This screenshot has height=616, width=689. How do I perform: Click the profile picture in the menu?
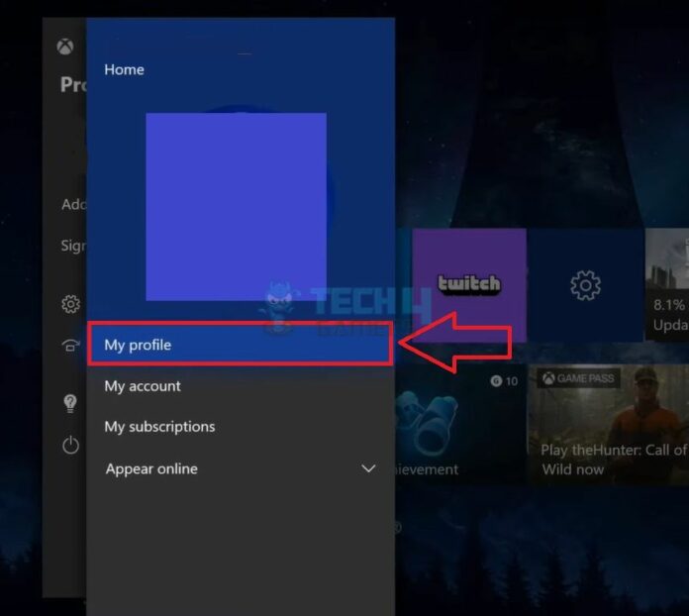236,207
